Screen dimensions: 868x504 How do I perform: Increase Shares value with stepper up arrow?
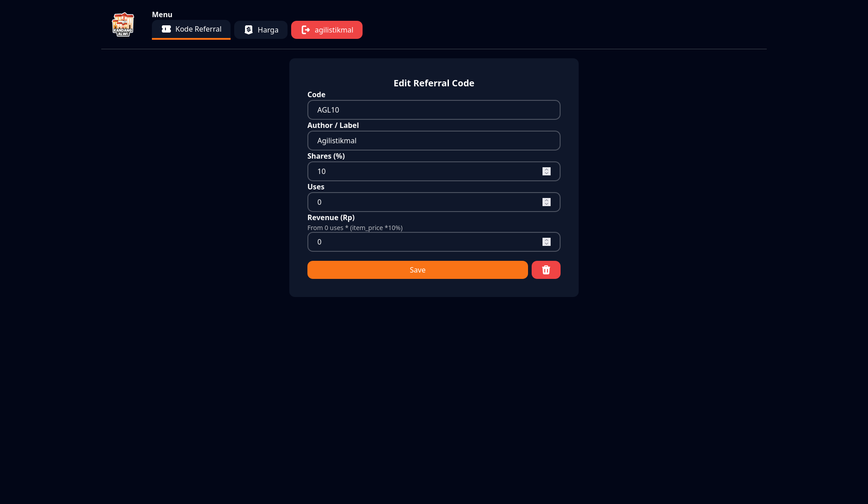[x=547, y=170]
